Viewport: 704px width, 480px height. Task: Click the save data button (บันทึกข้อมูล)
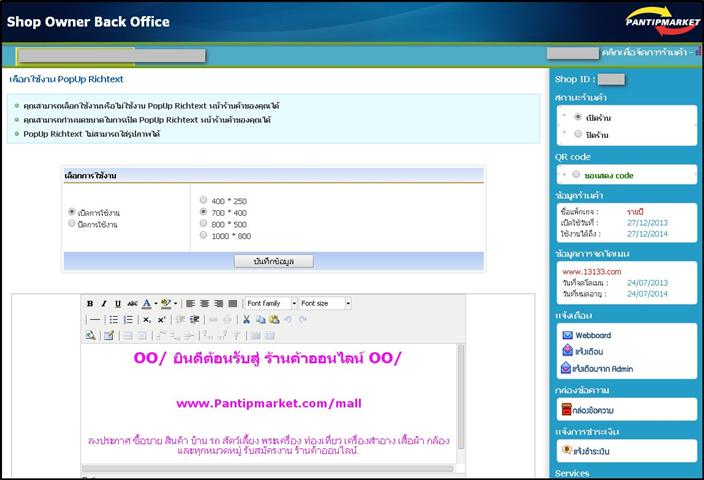click(x=274, y=261)
